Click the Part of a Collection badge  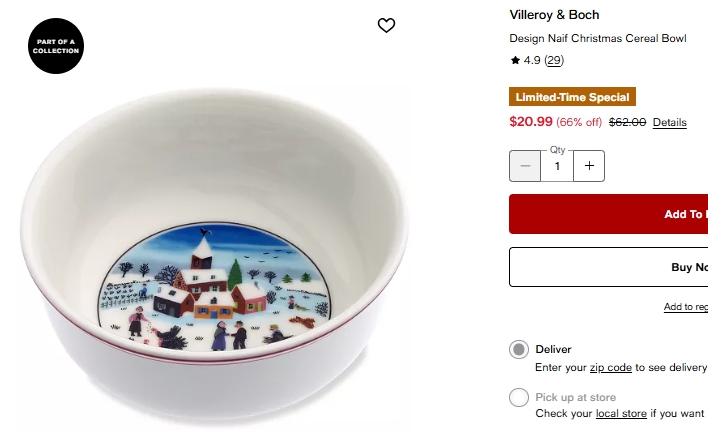[x=56, y=47]
